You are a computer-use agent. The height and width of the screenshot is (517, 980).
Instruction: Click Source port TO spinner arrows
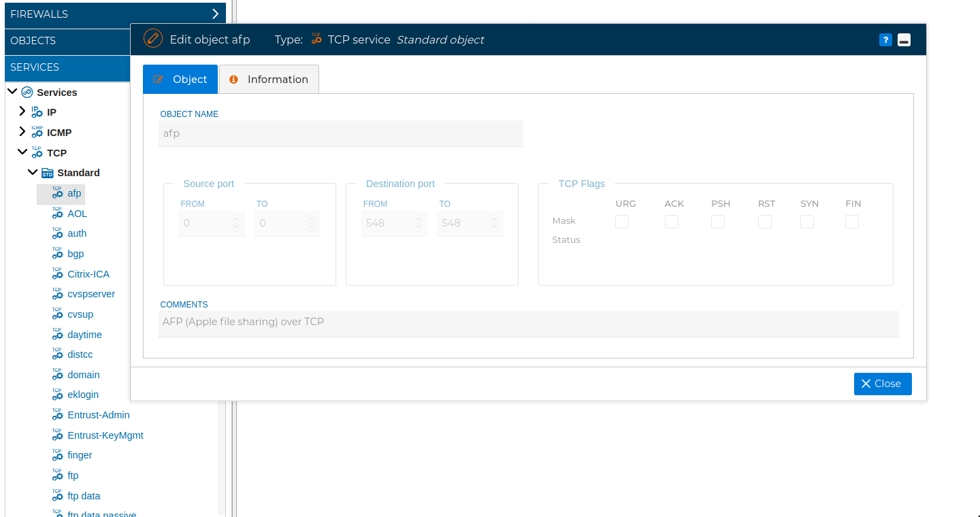tap(312, 222)
